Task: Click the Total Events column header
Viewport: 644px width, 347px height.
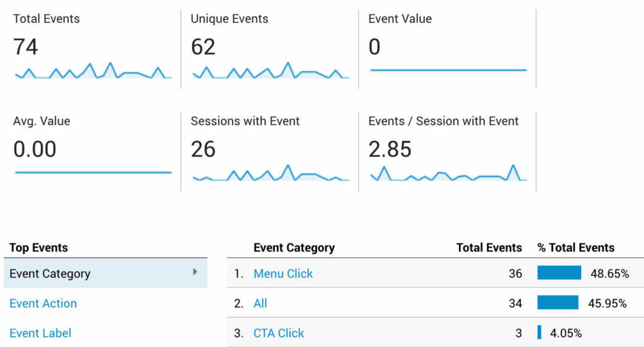Action: point(489,248)
